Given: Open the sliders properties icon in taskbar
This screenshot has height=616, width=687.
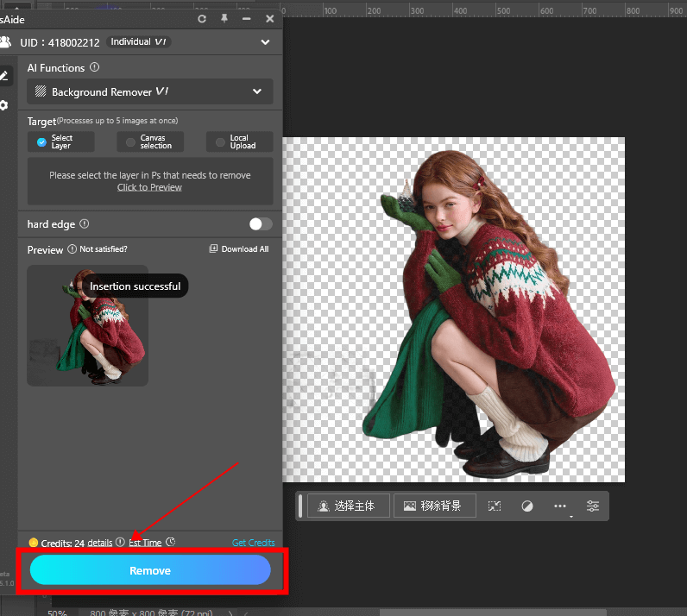Looking at the screenshot, I should click(593, 506).
